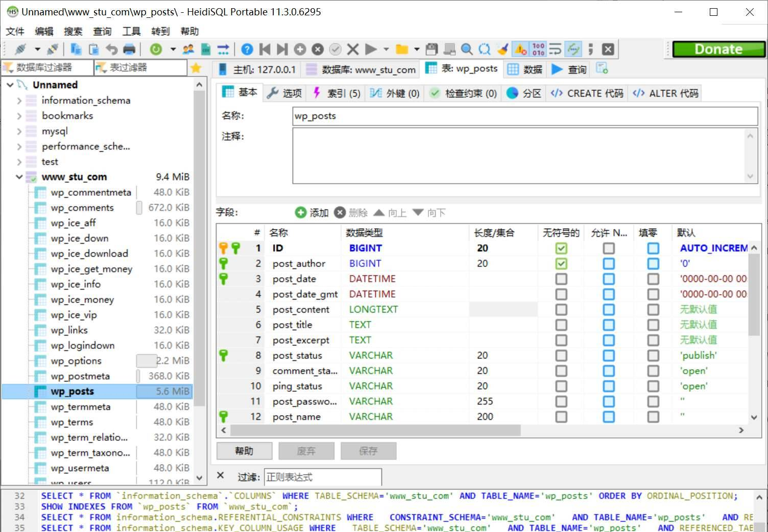The height and width of the screenshot is (532, 768).
Task: Expand the information_schema database node
Action: coord(19,101)
